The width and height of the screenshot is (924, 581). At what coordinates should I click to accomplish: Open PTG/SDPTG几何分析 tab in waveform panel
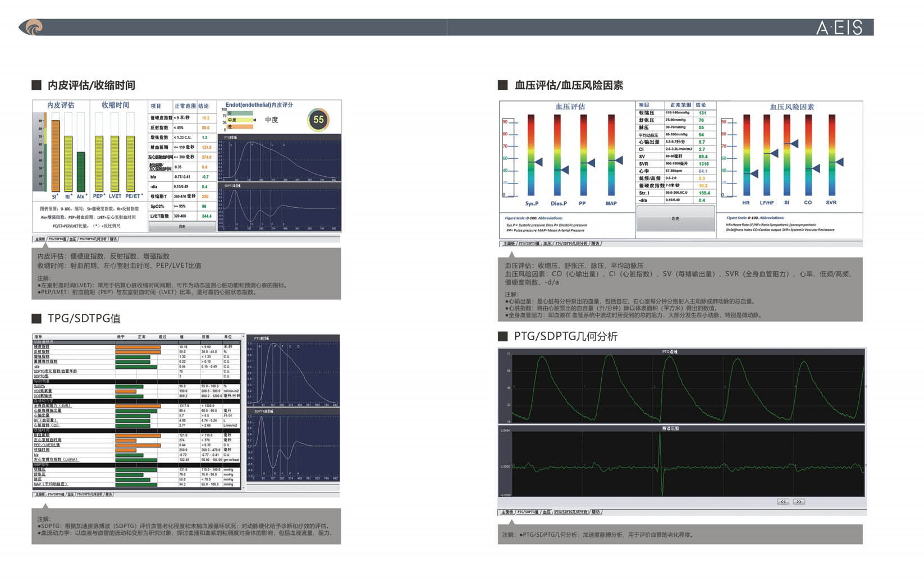coord(571,512)
